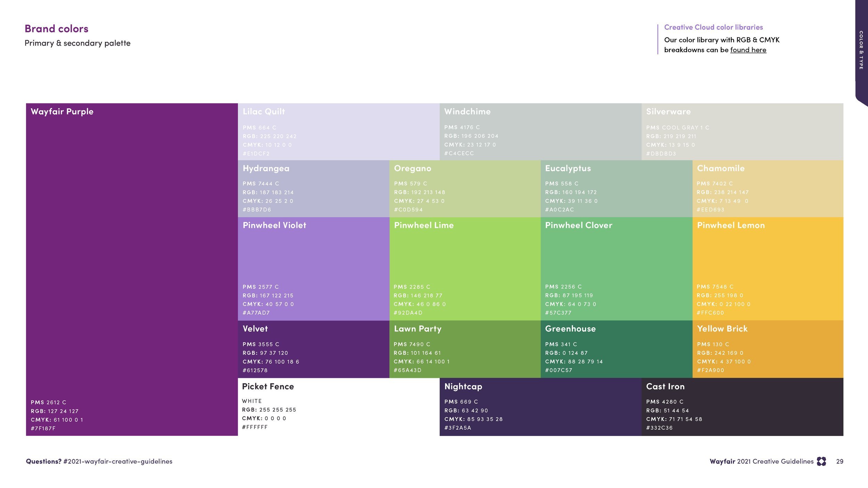Pick the Pinwheel Clover swatch
This screenshot has height=488, width=868.
[616, 269]
